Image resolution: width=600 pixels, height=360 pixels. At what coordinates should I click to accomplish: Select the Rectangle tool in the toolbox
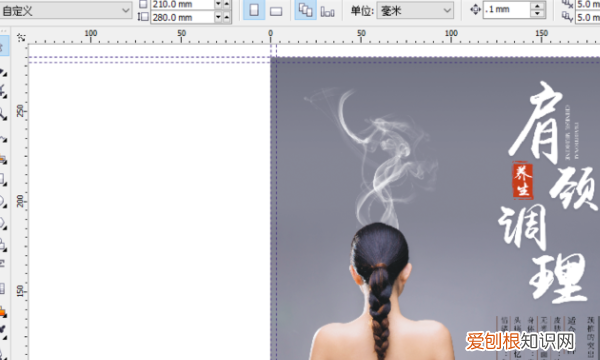[3, 179]
